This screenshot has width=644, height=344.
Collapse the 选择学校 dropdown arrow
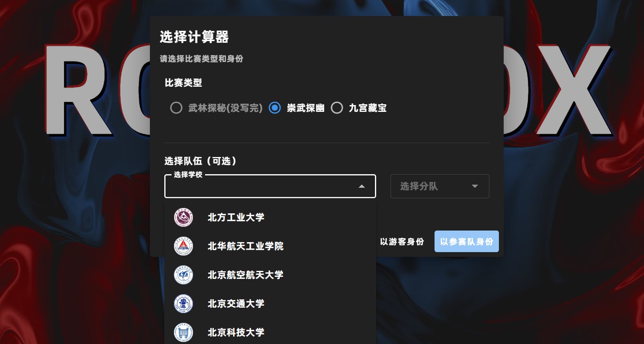[362, 186]
